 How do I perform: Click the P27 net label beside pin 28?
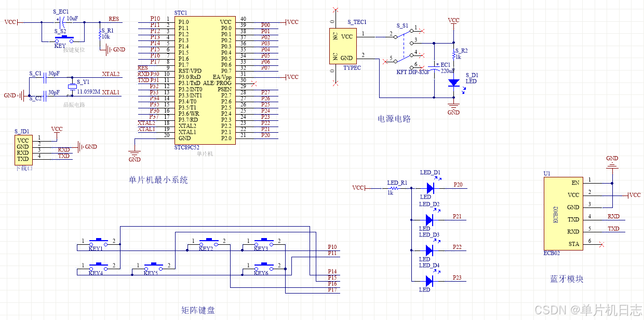coord(265,92)
